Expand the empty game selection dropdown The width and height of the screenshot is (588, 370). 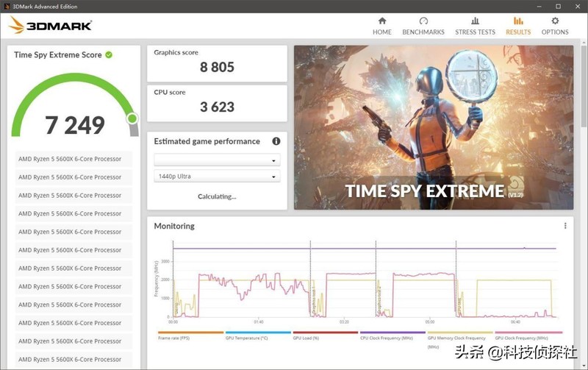[217, 160]
